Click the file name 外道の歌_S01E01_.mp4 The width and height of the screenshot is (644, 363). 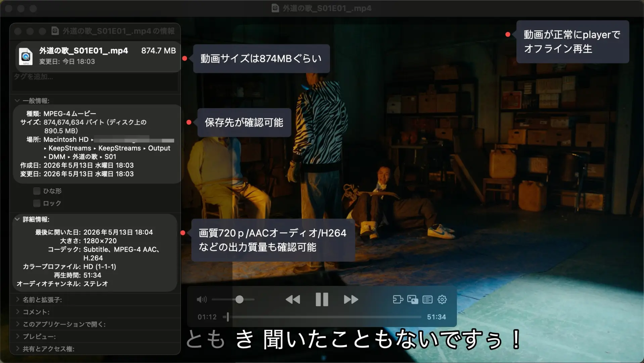[84, 51]
